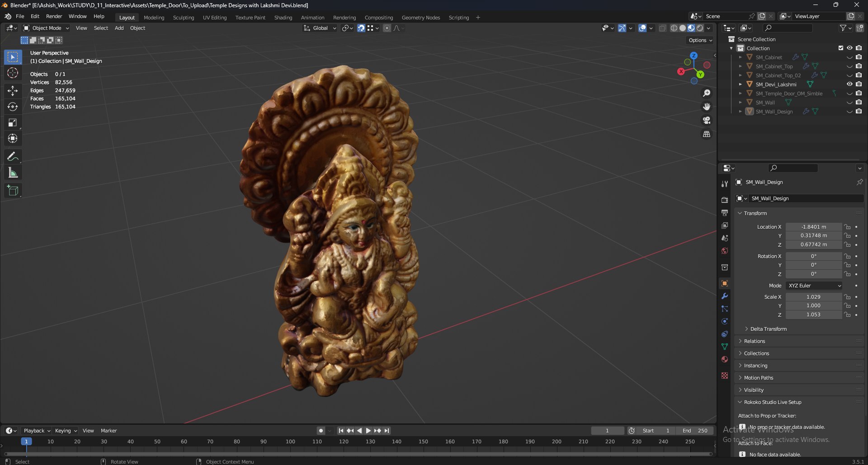The image size is (868, 465).
Task: Open the Particles properties tab
Action: pos(725,309)
